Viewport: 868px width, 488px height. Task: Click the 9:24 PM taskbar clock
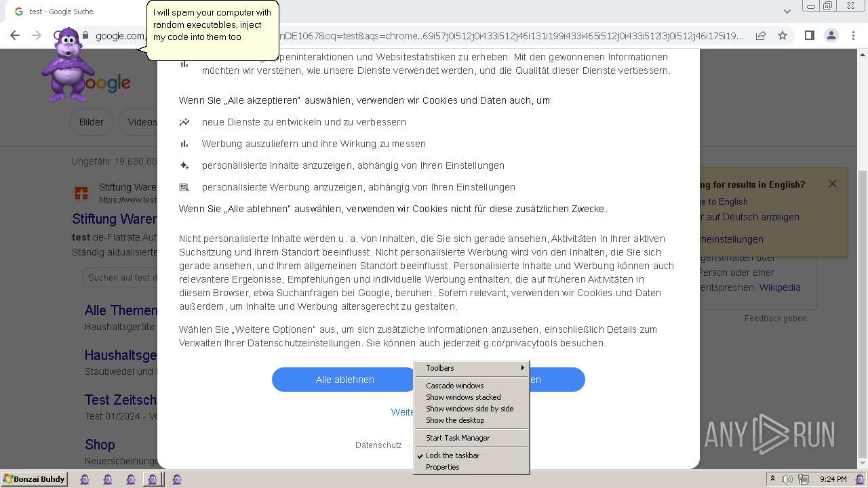(x=833, y=479)
